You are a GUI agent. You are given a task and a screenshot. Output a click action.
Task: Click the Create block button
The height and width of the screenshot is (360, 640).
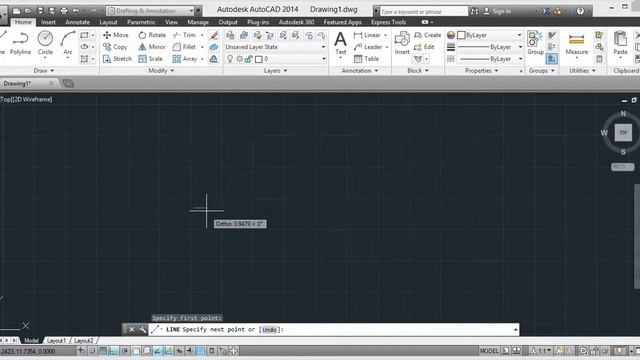[427, 35]
